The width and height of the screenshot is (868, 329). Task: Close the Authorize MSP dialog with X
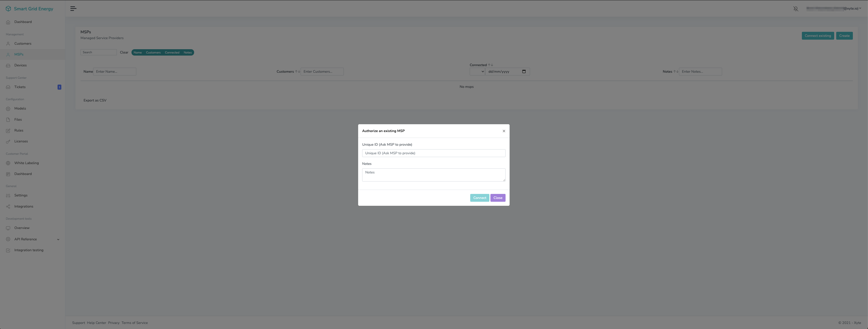(x=504, y=131)
